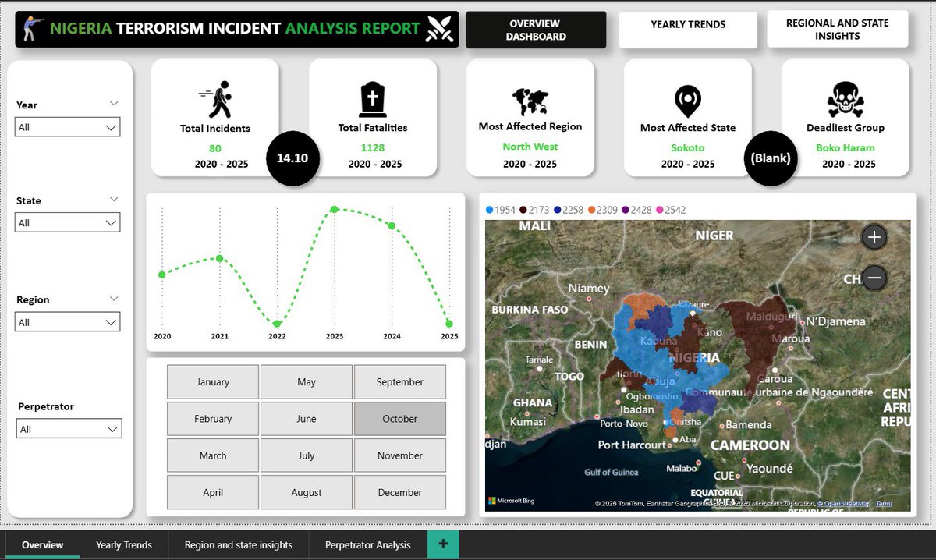Select the Overview Dashboard navigation button
The image size is (936, 560).
(535, 30)
